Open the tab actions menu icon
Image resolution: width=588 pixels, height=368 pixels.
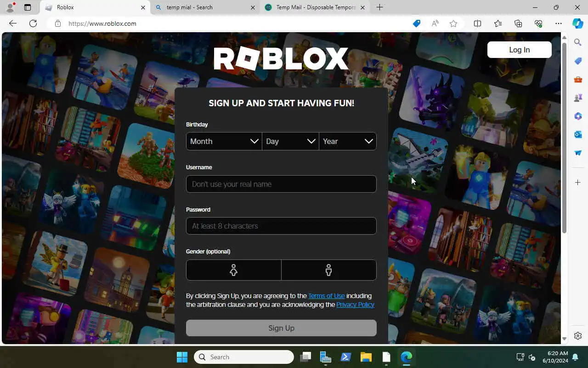[28, 7]
